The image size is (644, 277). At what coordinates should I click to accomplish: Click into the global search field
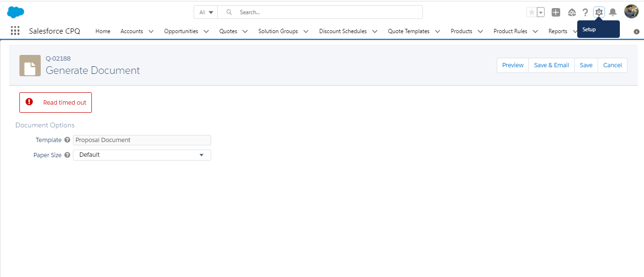[327, 12]
